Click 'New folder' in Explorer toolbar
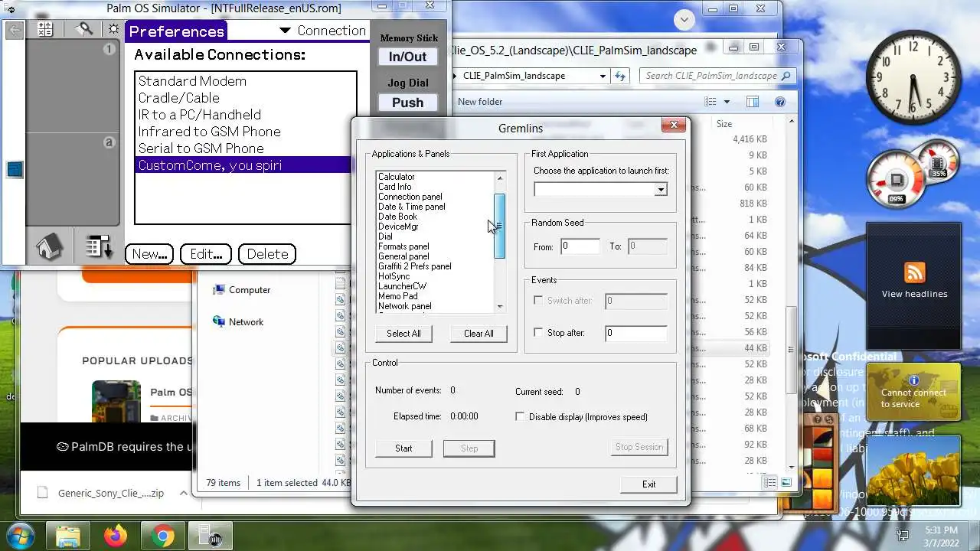The image size is (980, 551). pos(480,102)
